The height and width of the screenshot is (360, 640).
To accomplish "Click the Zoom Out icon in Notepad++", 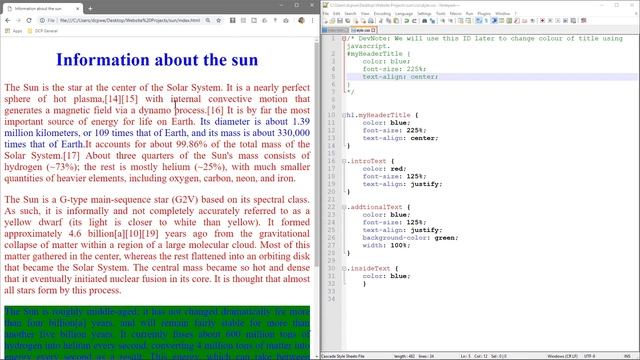I will pos(451,20).
